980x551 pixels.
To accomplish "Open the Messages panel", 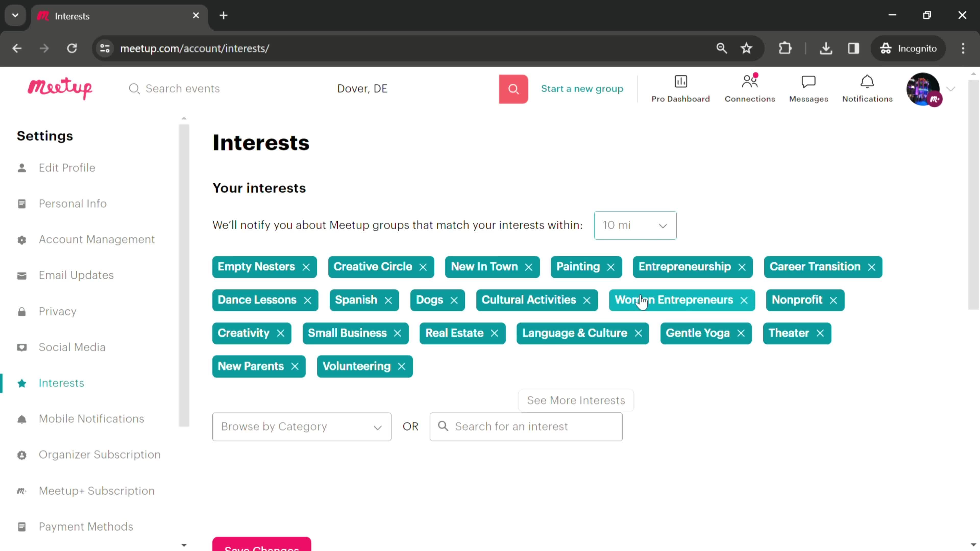I will tap(808, 88).
